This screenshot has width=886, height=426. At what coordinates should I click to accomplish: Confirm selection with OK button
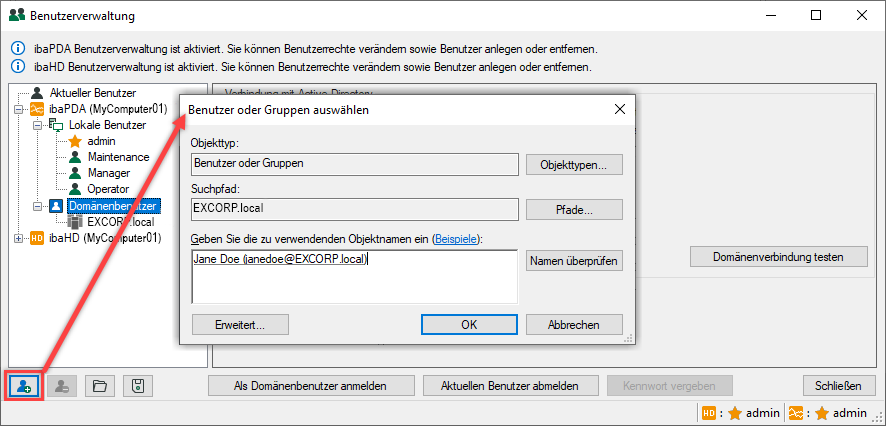pyautogui.click(x=469, y=324)
